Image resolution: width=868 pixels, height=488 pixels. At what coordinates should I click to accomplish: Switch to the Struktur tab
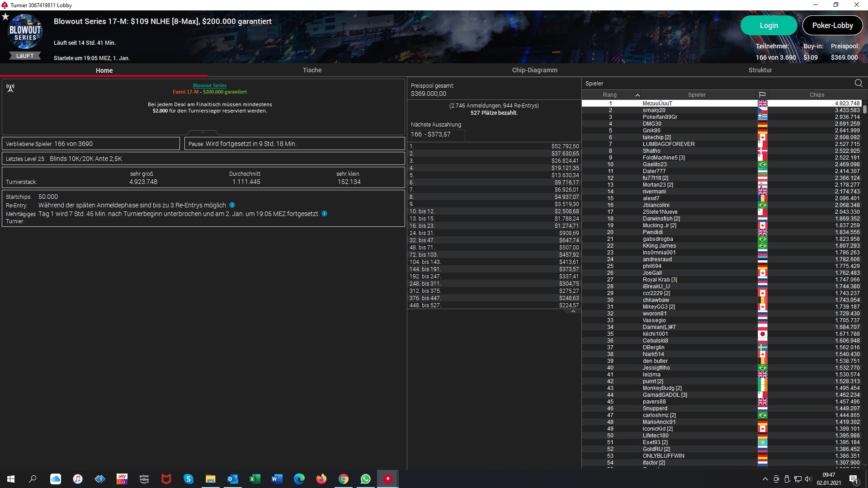(760, 70)
